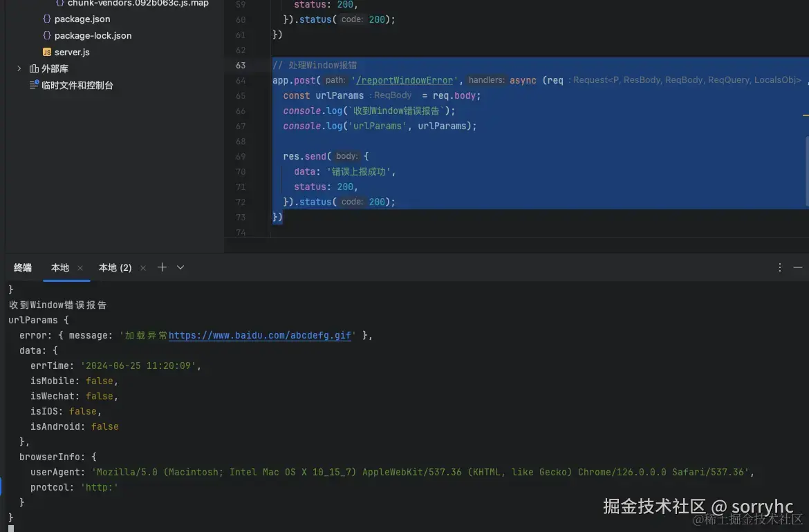The width and height of the screenshot is (809, 532).
Task: Open server.js file
Action: [x=72, y=52]
